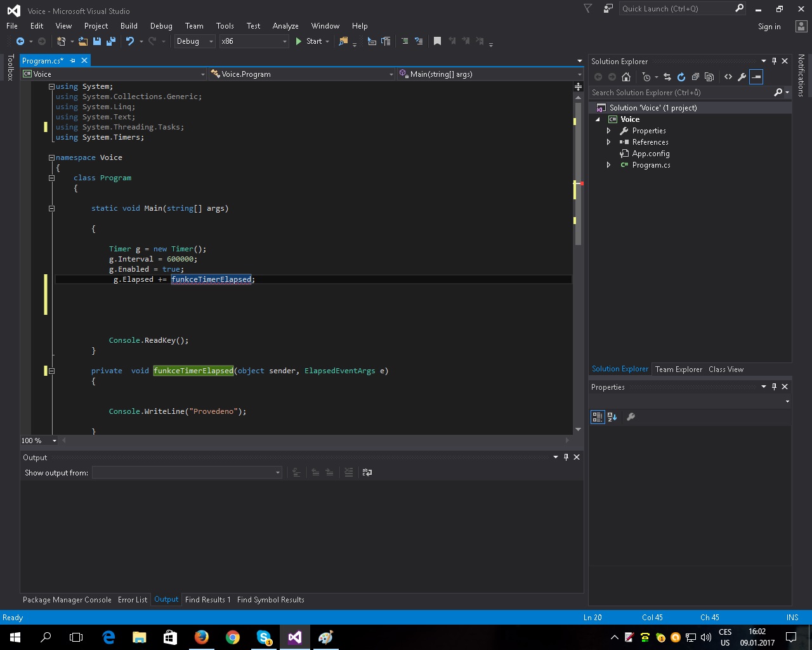Switch to the Error List tab
Image resolution: width=812 pixels, height=650 pixels.
pos(132,600)
